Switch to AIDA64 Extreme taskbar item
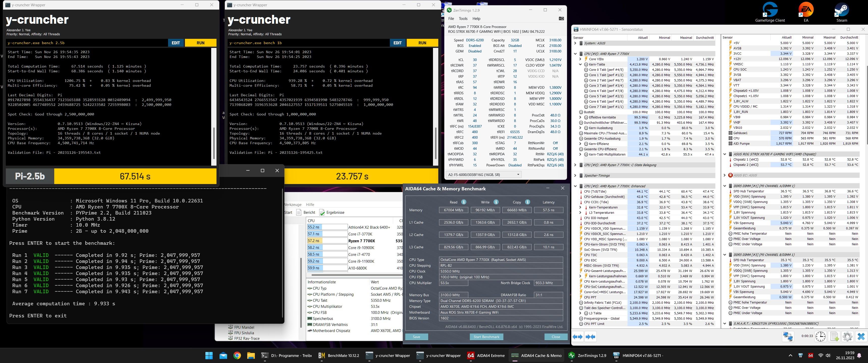 (486, 355)
